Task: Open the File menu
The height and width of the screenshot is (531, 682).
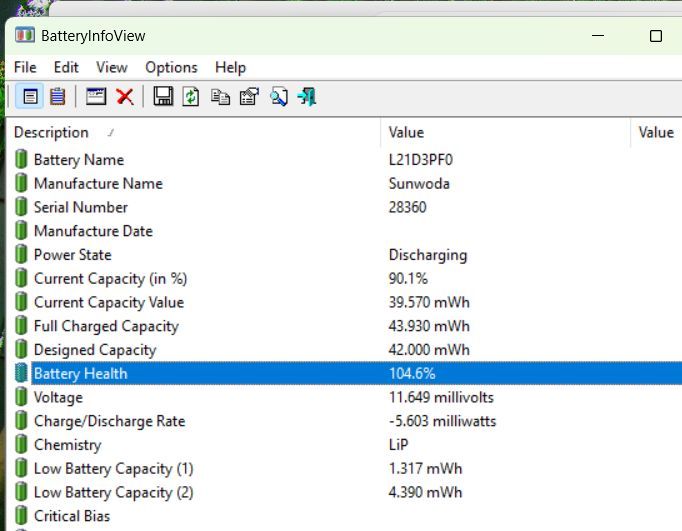Action: 25,67
